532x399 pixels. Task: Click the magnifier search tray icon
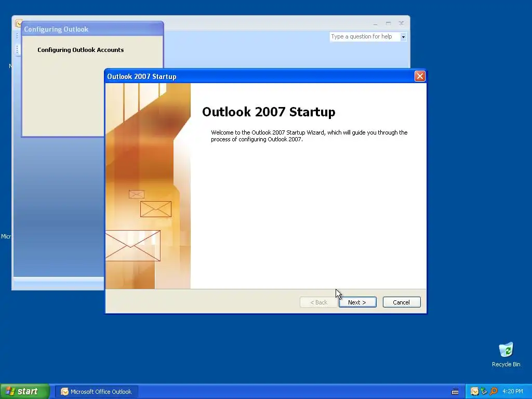494,392
